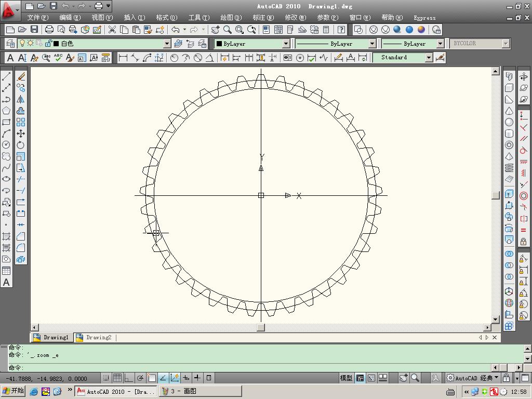Click the Linear dimension tool icon

pos(123,58)
